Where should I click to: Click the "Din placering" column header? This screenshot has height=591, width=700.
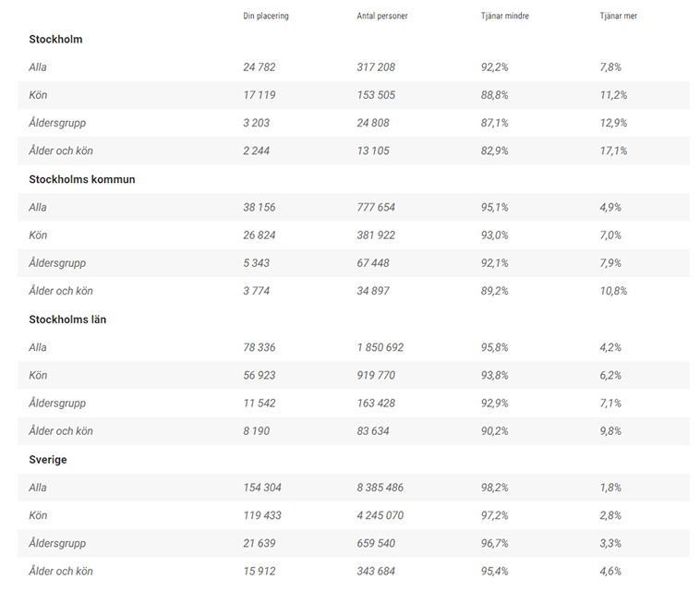click(266, 17)
